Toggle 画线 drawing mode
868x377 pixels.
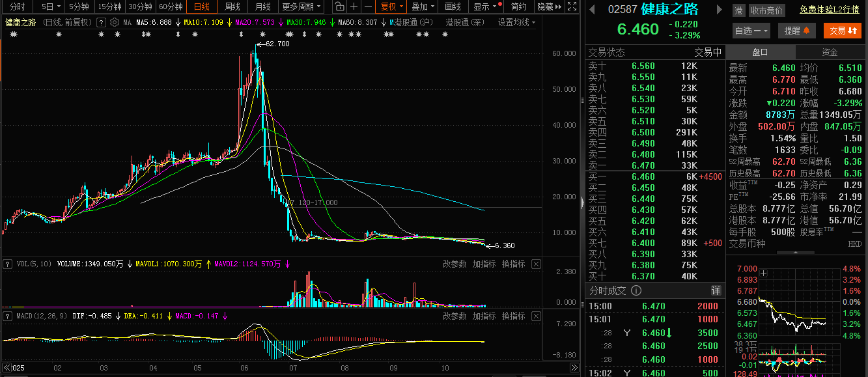coord(453,7)
